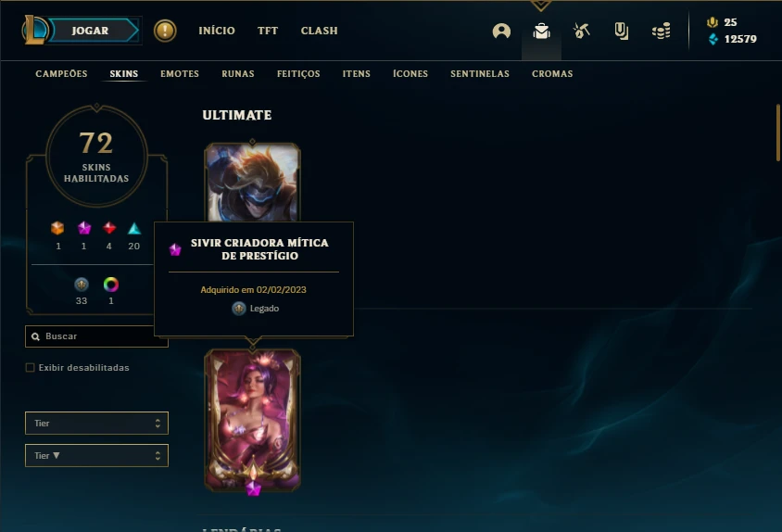
Task: Click the League of Legends logo icon
Action: pyautogui.click(x=34, y=30)
